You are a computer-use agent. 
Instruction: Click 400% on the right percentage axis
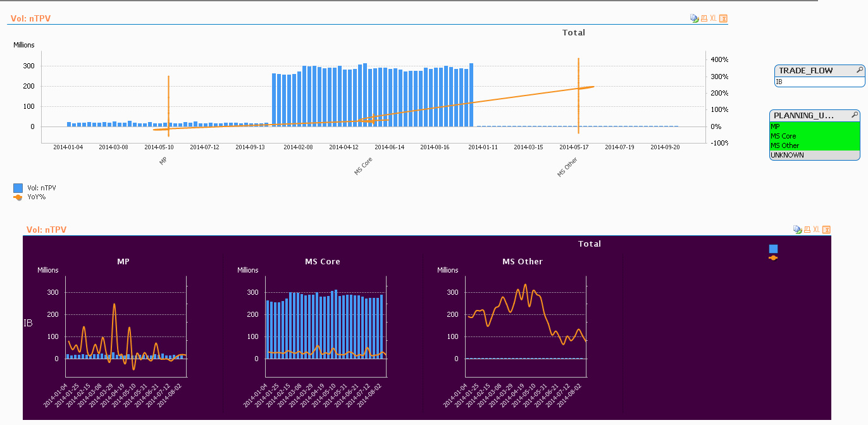point(719,59)
